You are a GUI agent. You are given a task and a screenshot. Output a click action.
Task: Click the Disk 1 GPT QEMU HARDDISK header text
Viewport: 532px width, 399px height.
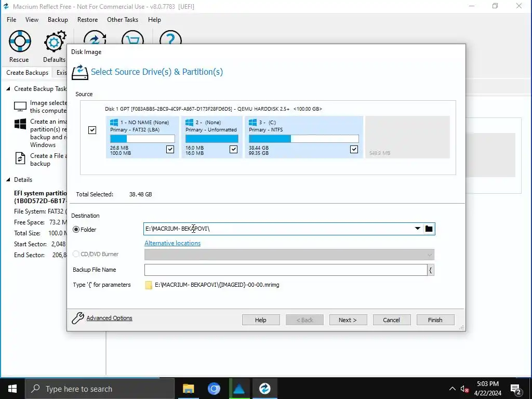pos(214,109)
